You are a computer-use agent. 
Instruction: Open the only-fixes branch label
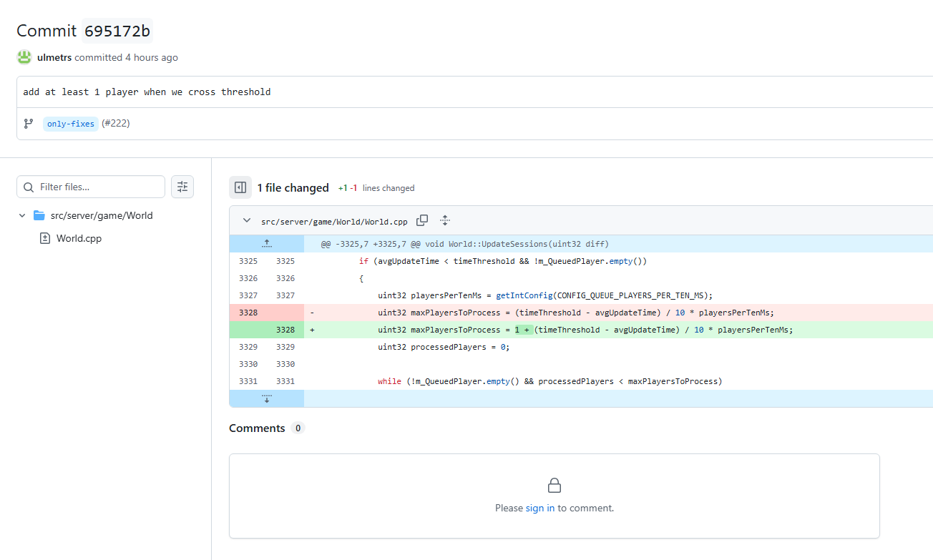tap(71, 124)
